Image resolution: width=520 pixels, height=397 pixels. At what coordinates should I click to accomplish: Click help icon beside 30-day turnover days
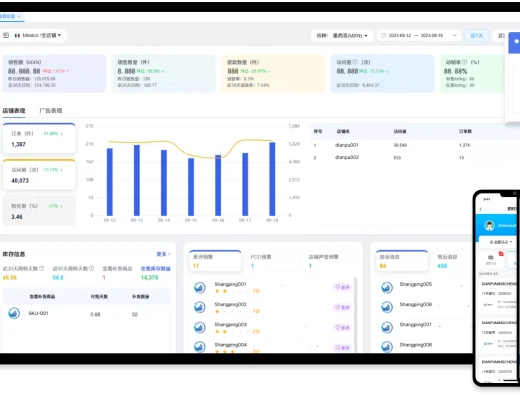tap(41, 268)
